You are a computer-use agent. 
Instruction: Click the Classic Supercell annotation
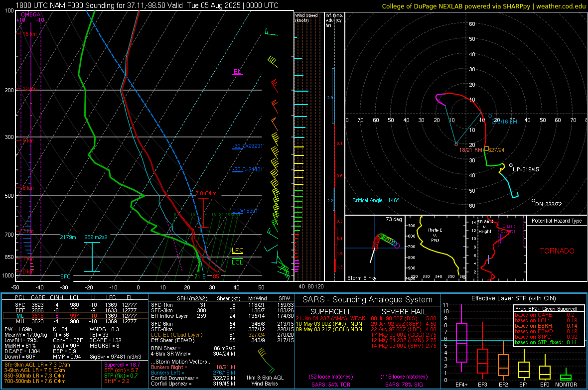[509, 229]
